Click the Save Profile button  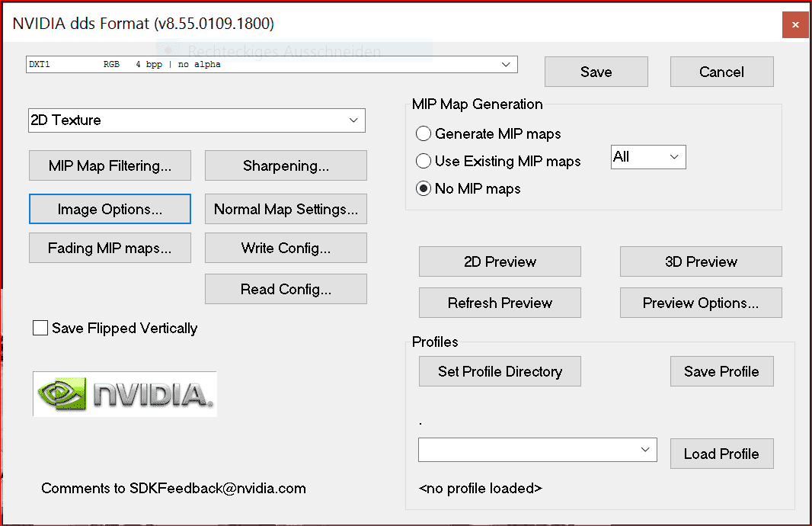click(722, 371)
